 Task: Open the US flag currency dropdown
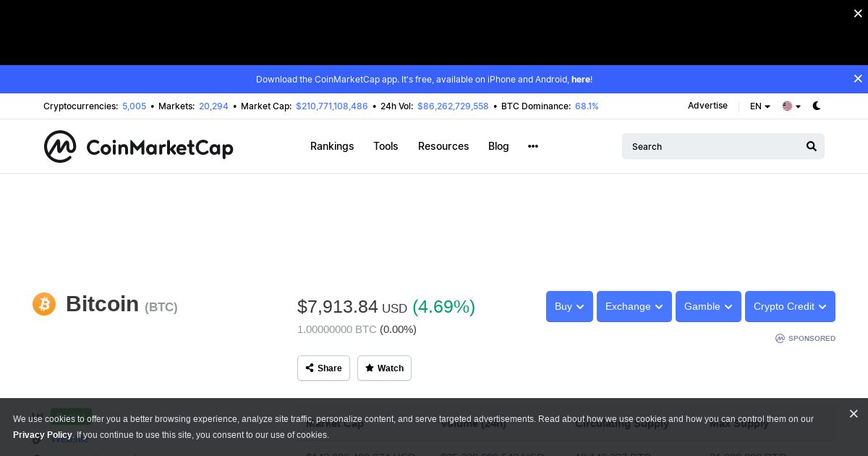(791, 106)
